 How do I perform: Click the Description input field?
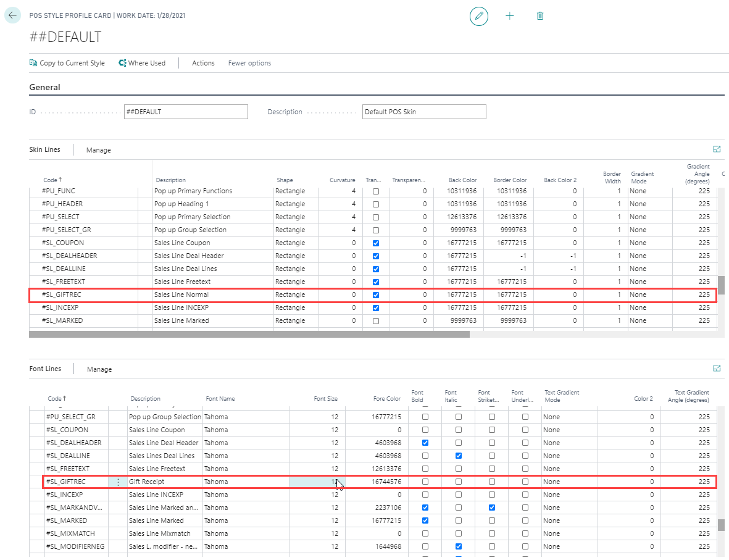[x=423, y=112]
